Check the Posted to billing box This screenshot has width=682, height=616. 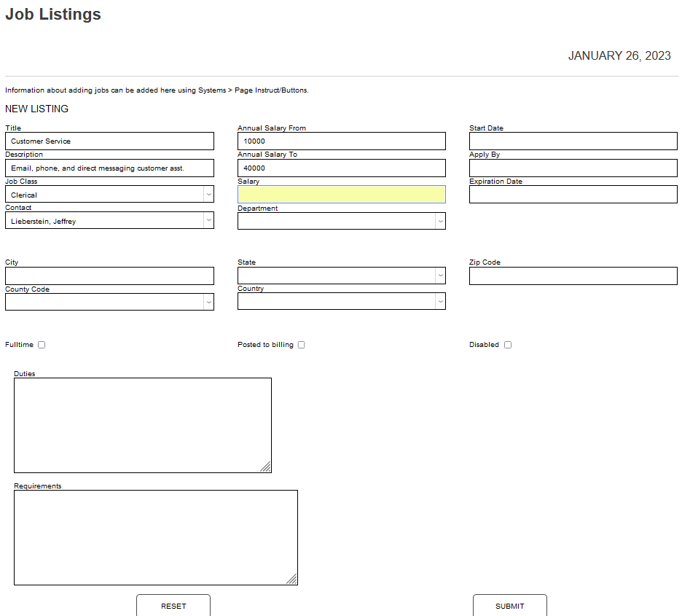point(301,345)
